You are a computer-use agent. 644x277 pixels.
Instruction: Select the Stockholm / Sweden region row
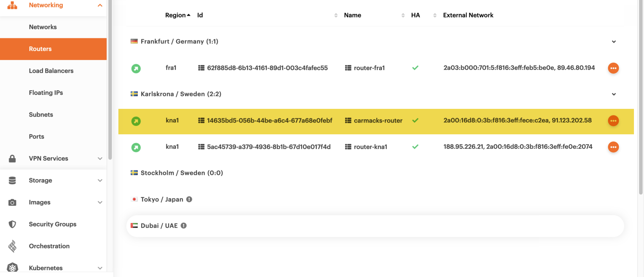pos(181,173)
